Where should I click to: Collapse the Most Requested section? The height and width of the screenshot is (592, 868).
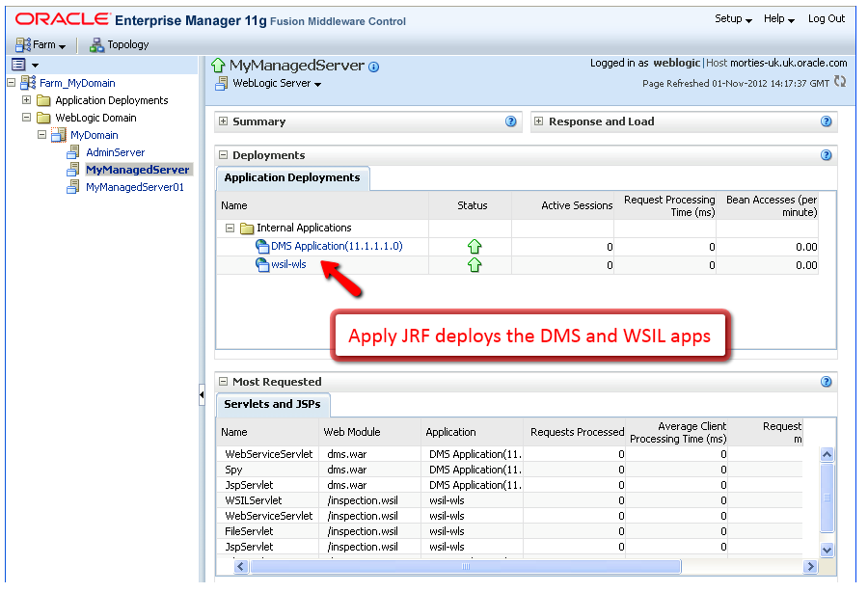pos(223,381)
